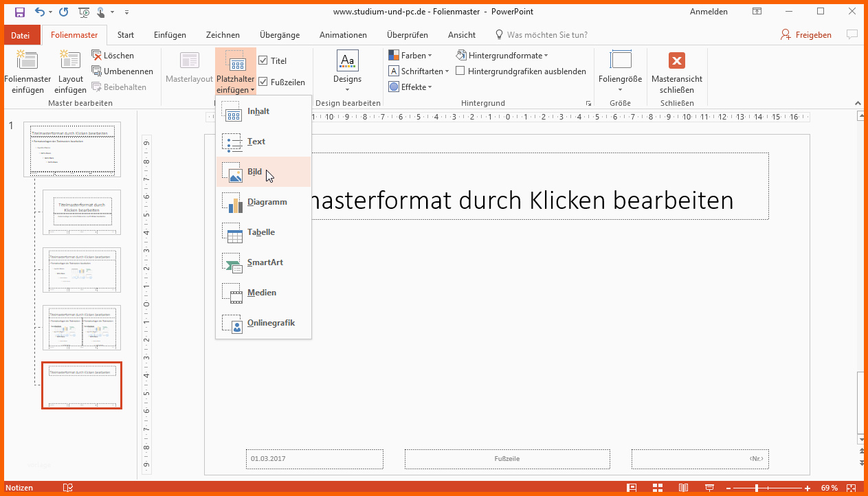Open the Foliengröße menu

(620, 72)
